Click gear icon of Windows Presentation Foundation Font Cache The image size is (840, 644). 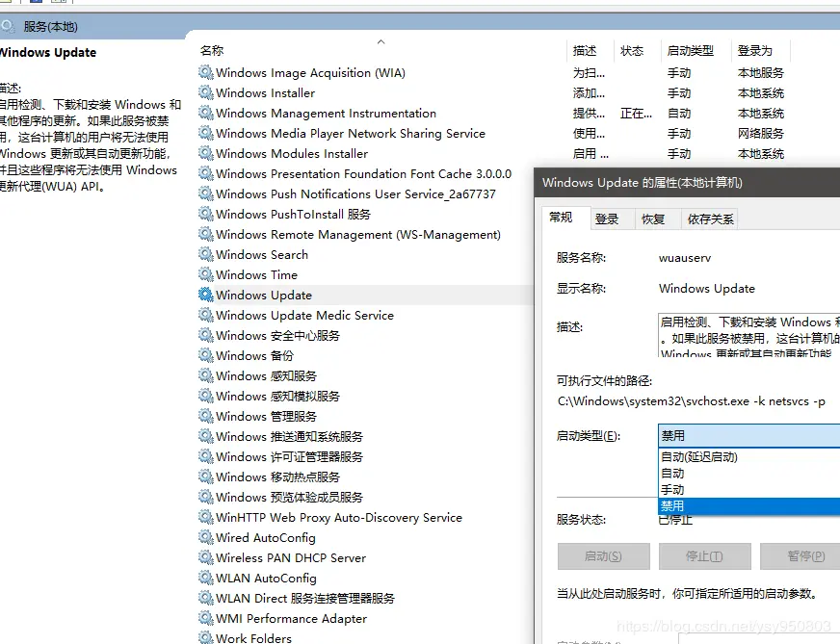(206, 173)
